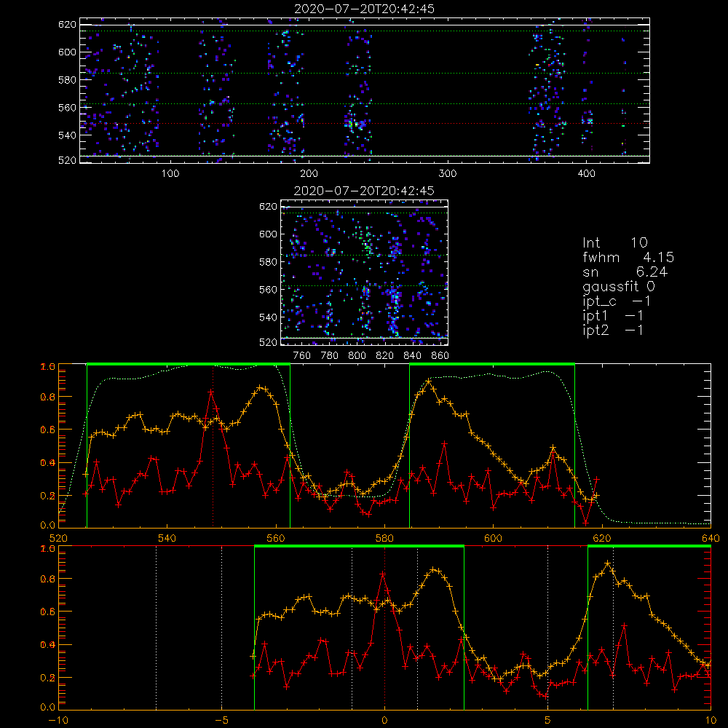The width and height of the screenshot is (728, 728).
Task: Click x-axis label -10 of the bottom profile plot
Action: pyautogui.click(x=58, y=720)
